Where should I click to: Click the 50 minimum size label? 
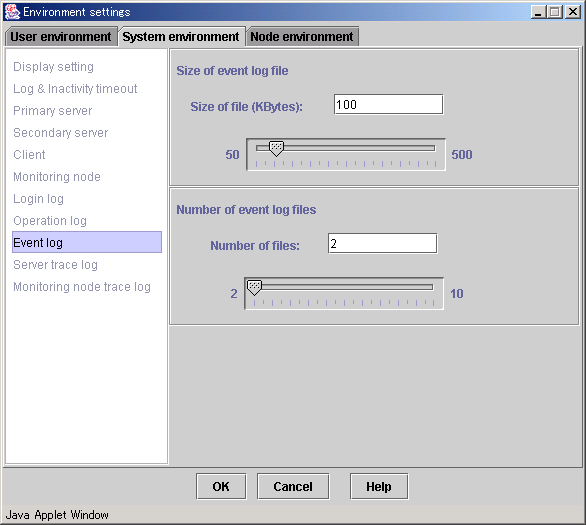[232, 155]
